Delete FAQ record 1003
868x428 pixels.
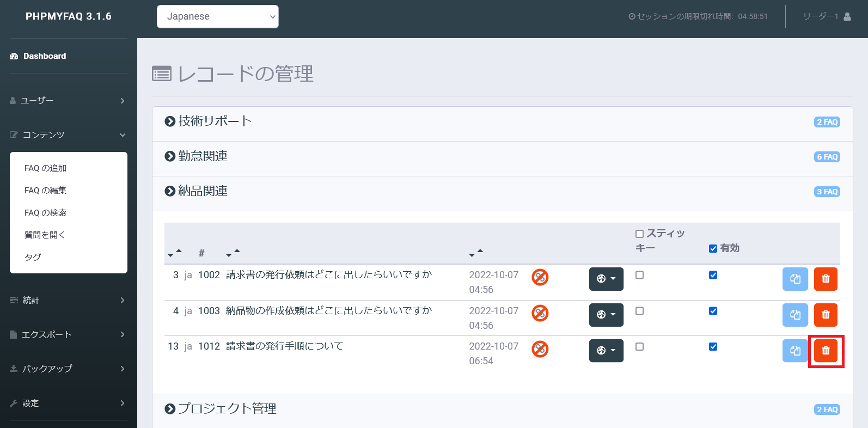click(826, 315)
